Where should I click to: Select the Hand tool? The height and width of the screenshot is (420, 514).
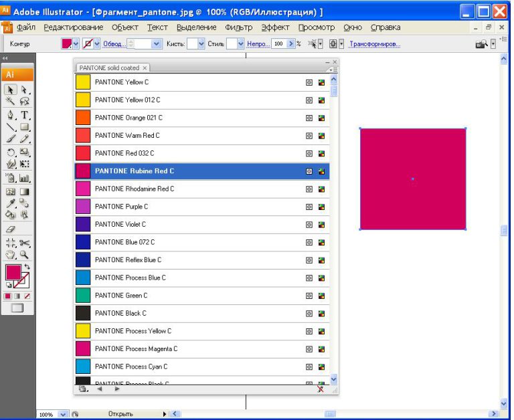[x=11, y=255]
